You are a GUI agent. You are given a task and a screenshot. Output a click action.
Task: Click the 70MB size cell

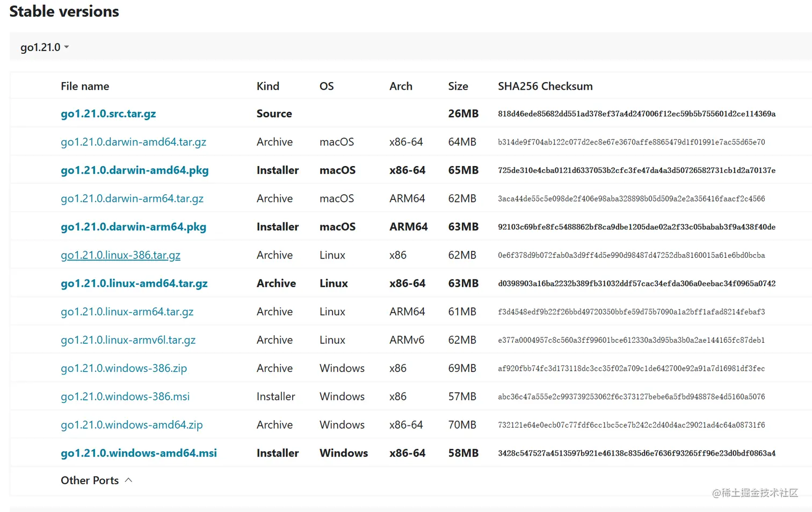[462, 424]
